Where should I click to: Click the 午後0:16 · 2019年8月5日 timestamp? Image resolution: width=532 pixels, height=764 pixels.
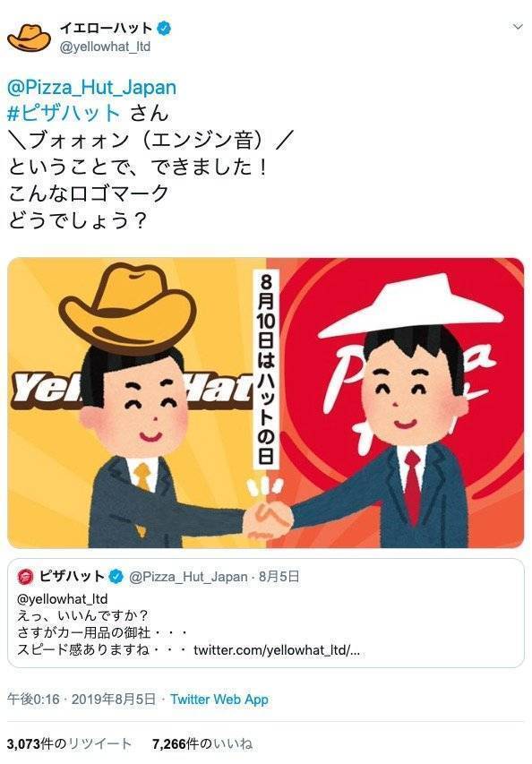[x=82, y=700]
